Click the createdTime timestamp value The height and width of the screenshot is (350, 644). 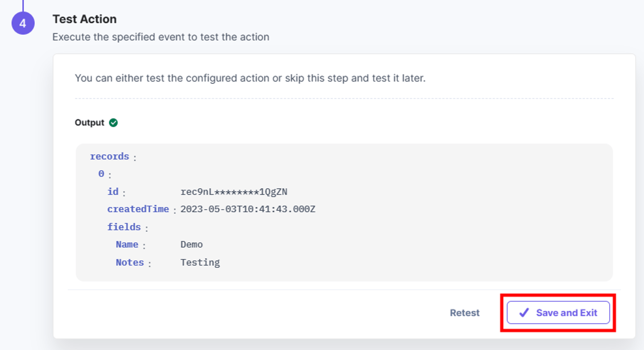click(248, 209)
